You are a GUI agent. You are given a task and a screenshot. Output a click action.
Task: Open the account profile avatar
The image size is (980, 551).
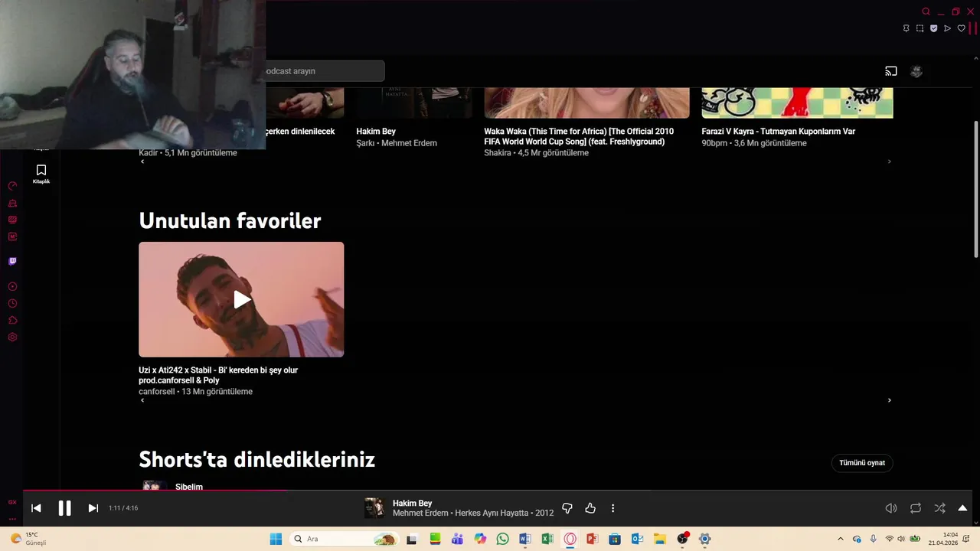916,71
